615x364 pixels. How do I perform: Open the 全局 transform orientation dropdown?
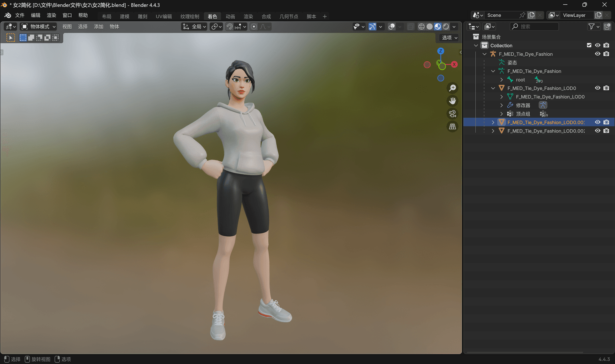[x=194, y=26]
